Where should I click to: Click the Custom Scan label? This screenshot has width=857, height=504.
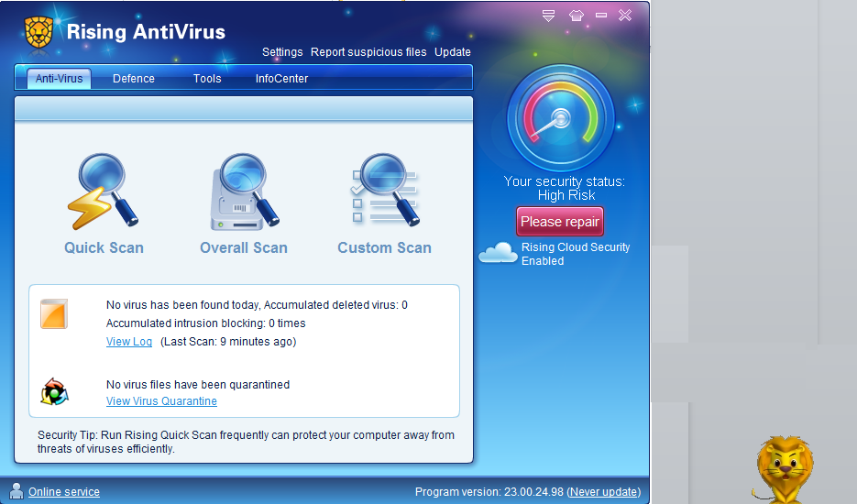coord(384,248)
